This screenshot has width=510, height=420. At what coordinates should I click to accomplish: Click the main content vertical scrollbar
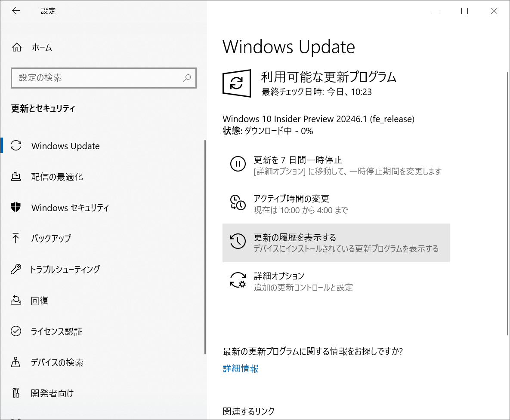tap(507, 204)
